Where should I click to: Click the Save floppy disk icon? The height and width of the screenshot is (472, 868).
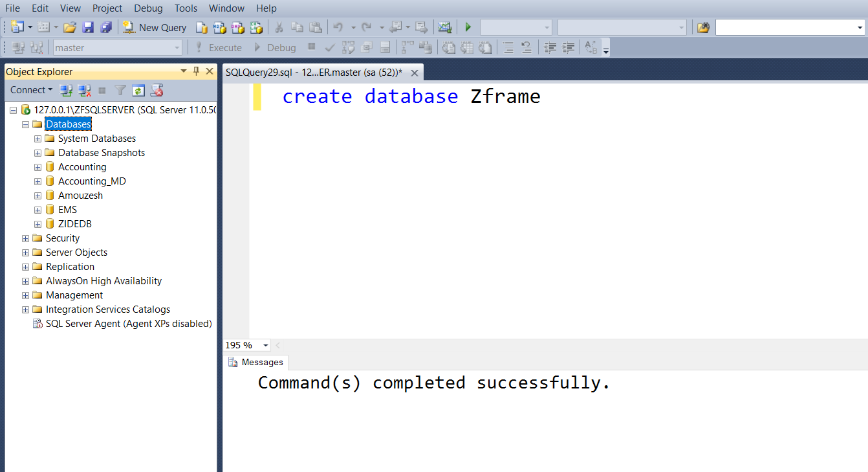89,27
